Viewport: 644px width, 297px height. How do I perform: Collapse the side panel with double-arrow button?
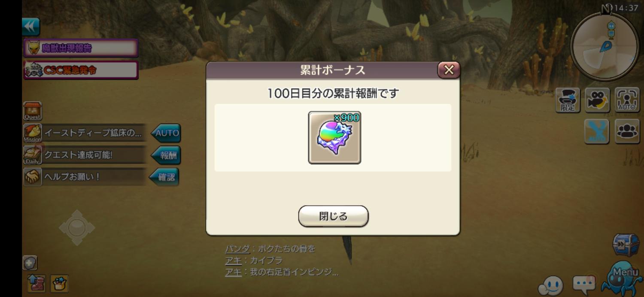pos(31,27)
